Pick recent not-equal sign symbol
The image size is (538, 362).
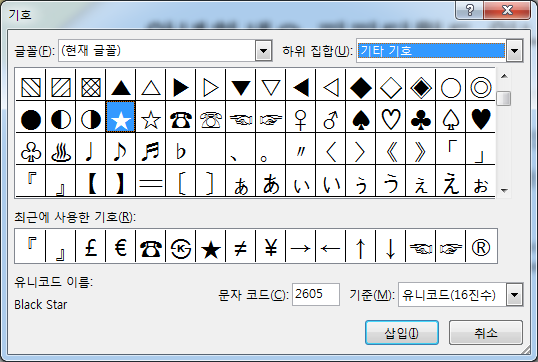241,247
